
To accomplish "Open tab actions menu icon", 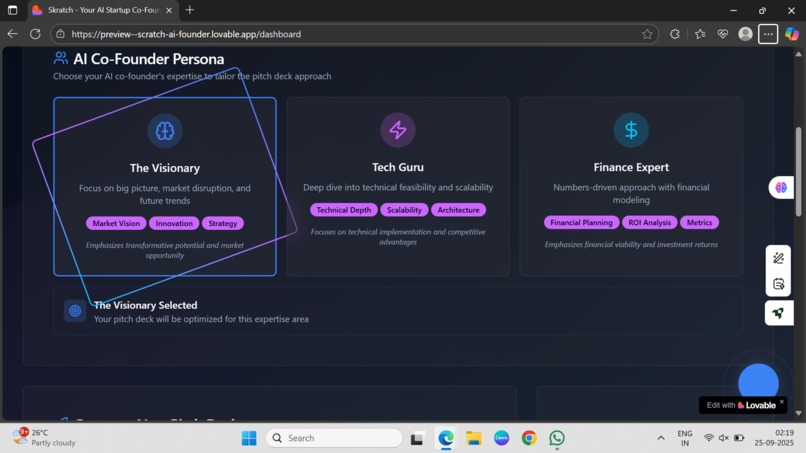I will tap(12, 10).
